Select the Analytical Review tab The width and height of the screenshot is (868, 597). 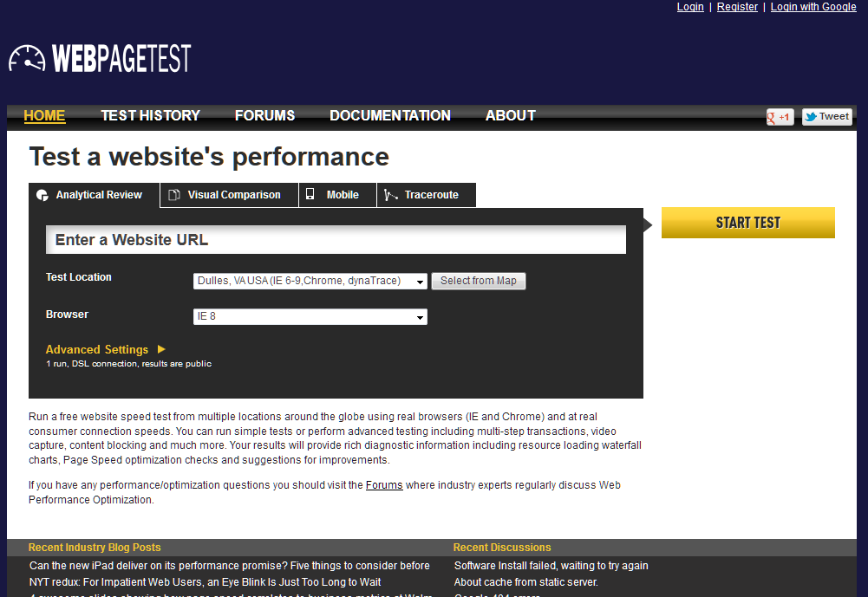click(x=94, y=195)
